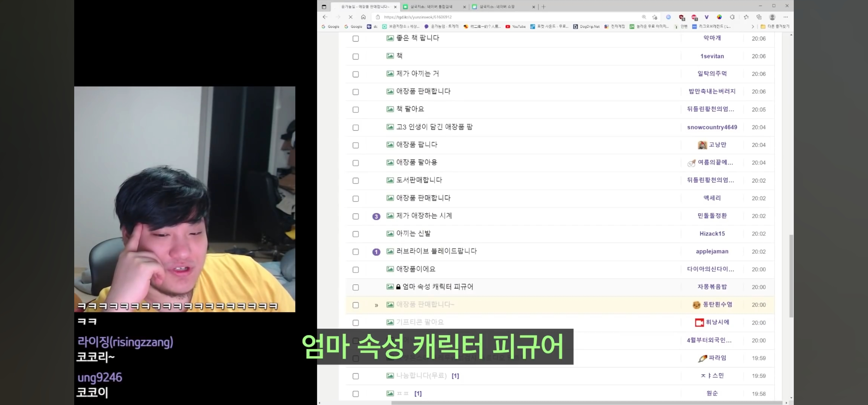Open the '다른 즐겨찾기' bookmarks folder
868x405 pixels.
tap(775, 26)
